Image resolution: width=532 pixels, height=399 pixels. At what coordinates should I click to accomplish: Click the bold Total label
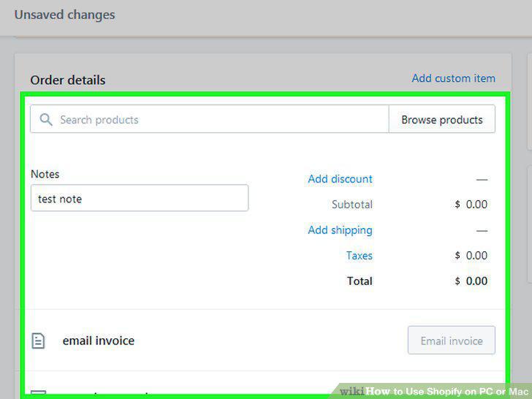(x=360, y=281)
